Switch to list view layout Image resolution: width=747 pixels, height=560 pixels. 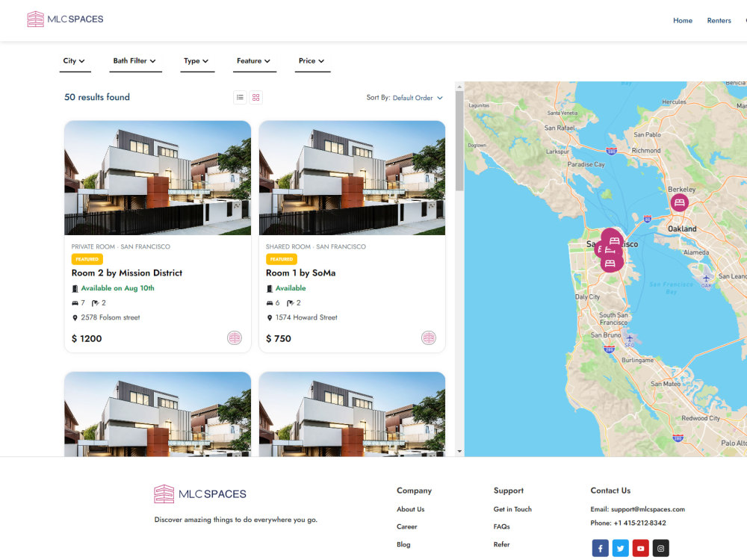pos(240,98)
